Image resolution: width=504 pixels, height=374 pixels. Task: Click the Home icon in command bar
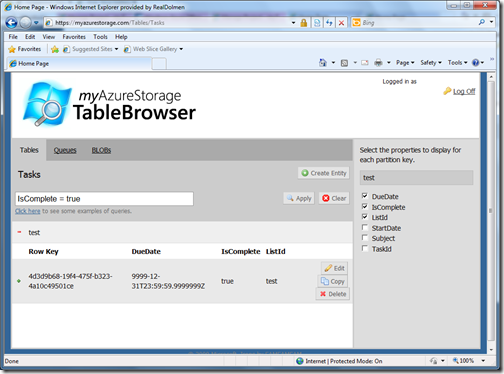(323, 62)
